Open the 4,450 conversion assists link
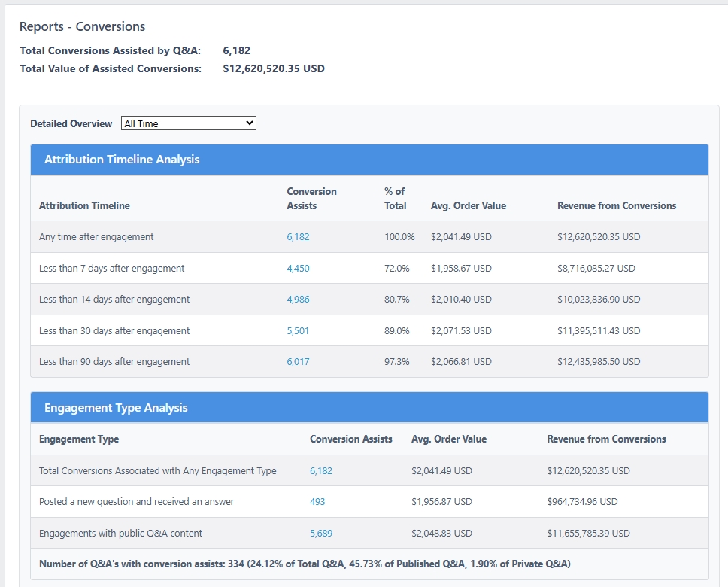Image resolution: width=728 pixels, height=587 pixels. pos(298,269)
